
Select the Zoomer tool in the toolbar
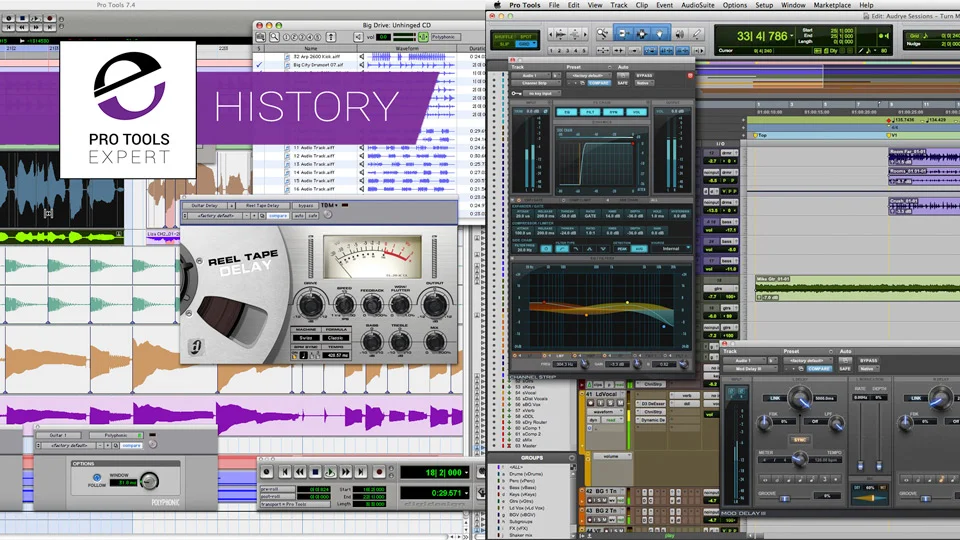coord(603,34)
